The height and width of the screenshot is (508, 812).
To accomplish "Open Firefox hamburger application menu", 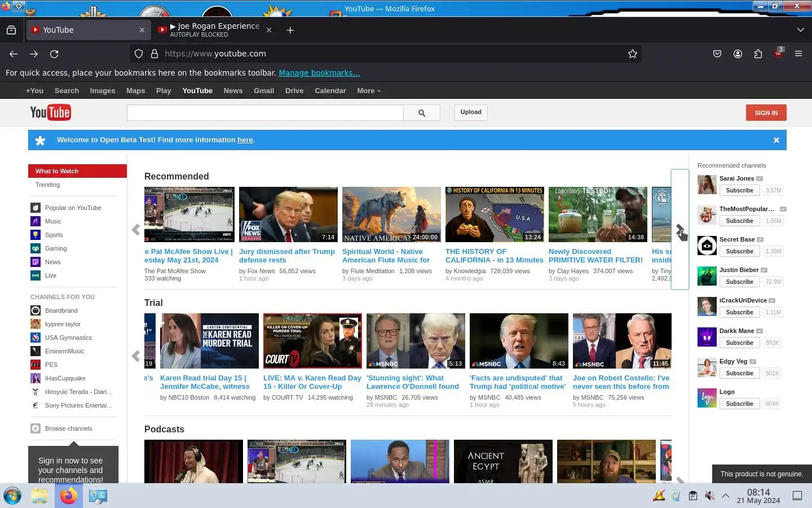I will click(798, 54).
